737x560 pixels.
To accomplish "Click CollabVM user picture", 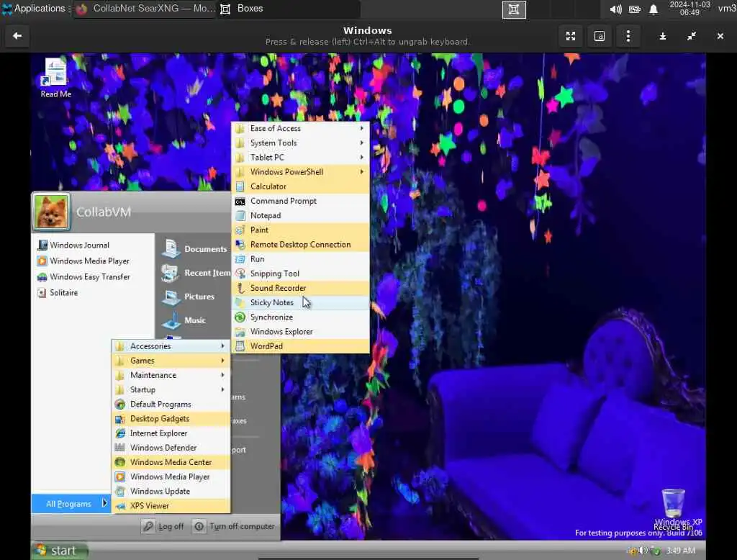I will point(51,212).
